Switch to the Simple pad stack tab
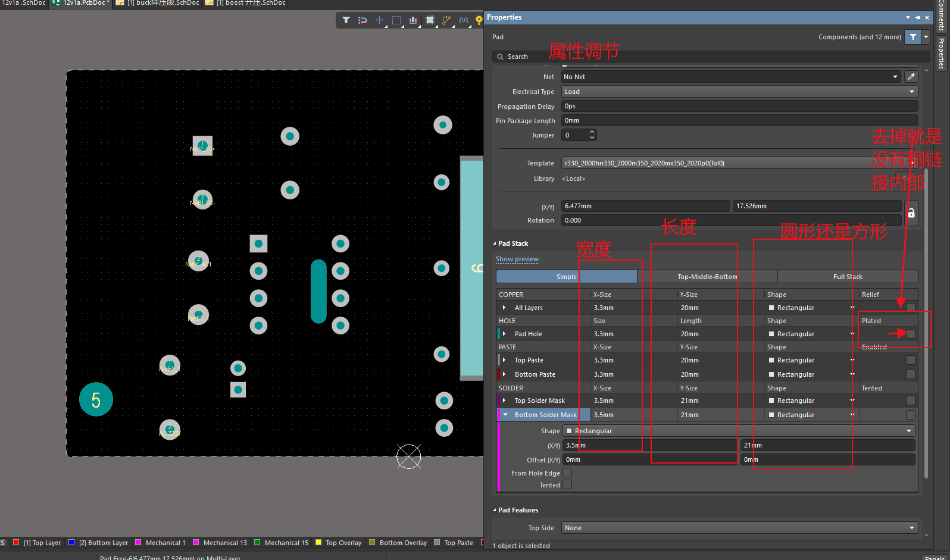The image size is (950, 560). point(567,277)
